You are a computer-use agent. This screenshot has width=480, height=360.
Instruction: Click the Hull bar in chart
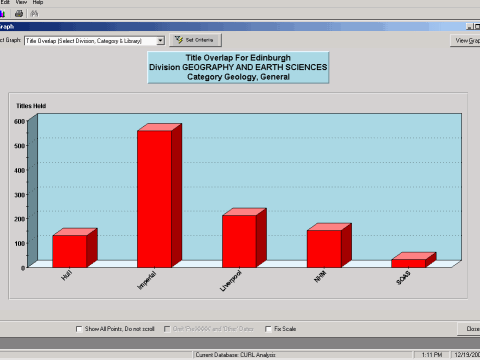tap(70, 251)
